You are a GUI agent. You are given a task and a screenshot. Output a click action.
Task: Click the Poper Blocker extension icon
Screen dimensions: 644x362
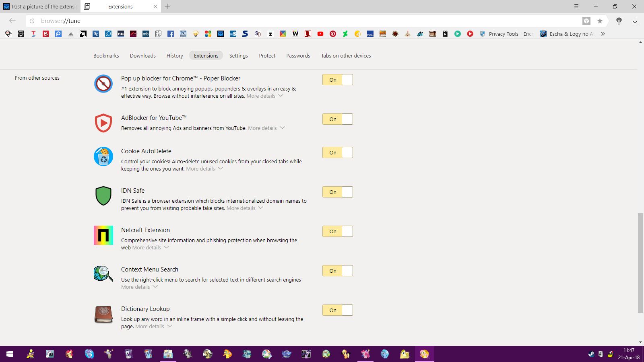point(103,84)
